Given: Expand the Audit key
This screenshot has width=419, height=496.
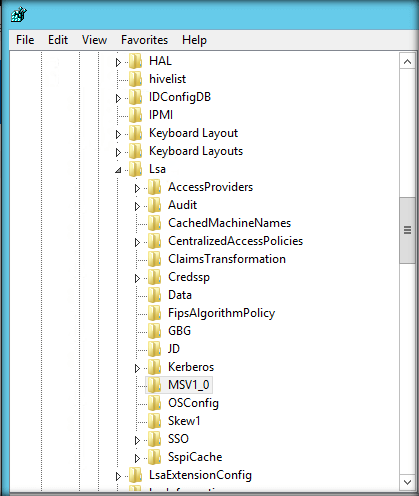Looking at the screenshot, I should point(137,206).
